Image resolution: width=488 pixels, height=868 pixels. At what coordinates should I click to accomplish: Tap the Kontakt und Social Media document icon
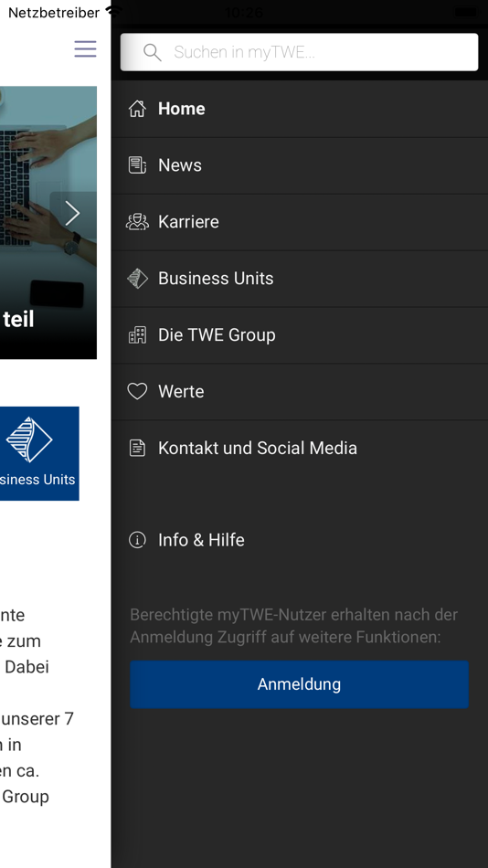coord(137,448)
